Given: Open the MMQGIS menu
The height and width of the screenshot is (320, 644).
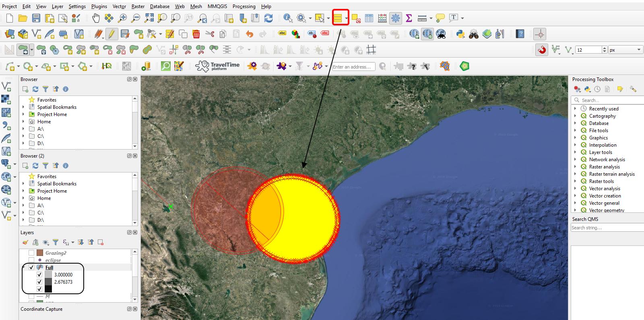Looking at the screenshot, I should [x=217, y=6].
